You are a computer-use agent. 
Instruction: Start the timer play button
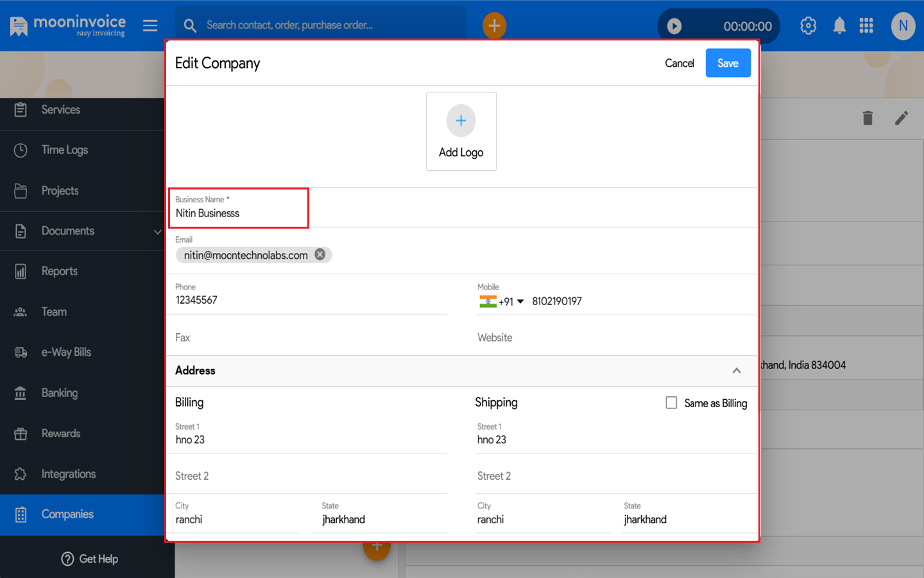(674, 26)
